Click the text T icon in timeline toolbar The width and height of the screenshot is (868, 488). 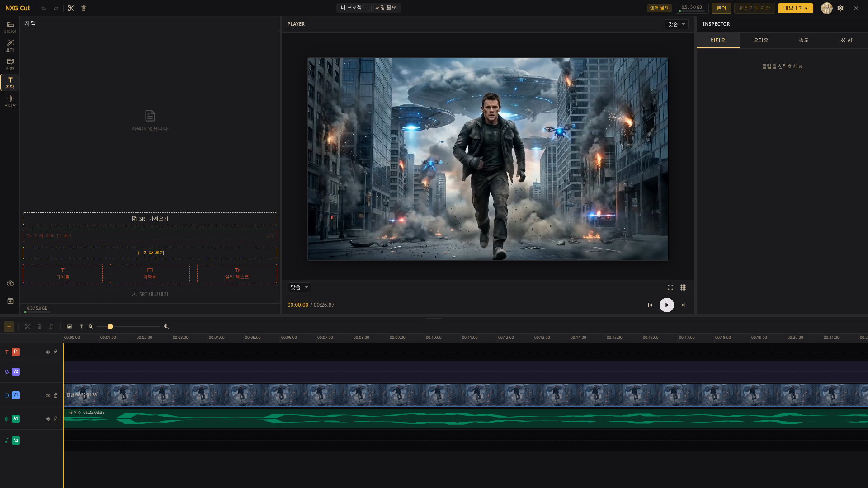[81, 327]
